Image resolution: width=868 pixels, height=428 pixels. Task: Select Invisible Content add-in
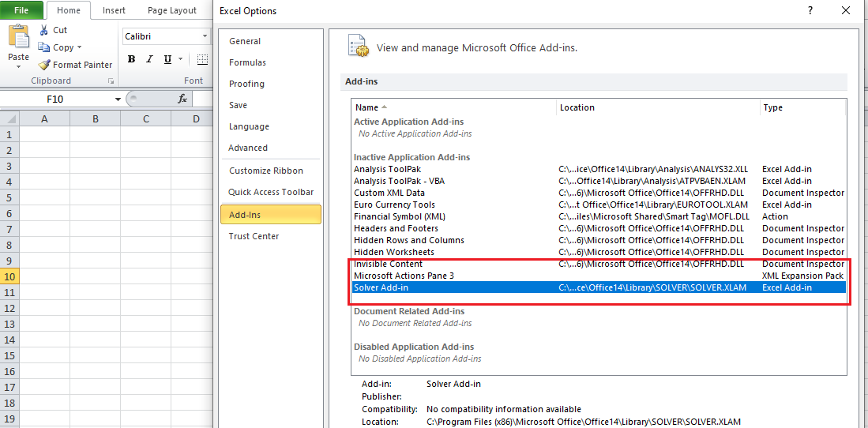(x=599, y=264)
